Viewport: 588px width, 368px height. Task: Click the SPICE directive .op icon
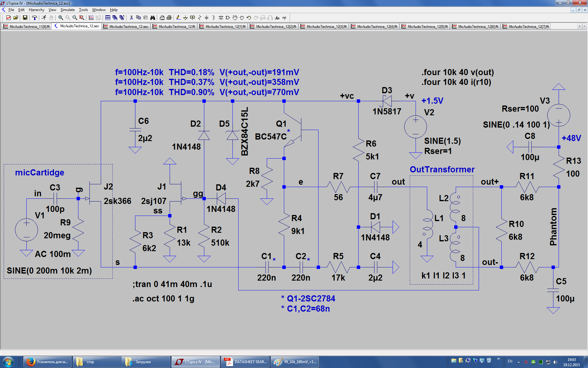285,18
